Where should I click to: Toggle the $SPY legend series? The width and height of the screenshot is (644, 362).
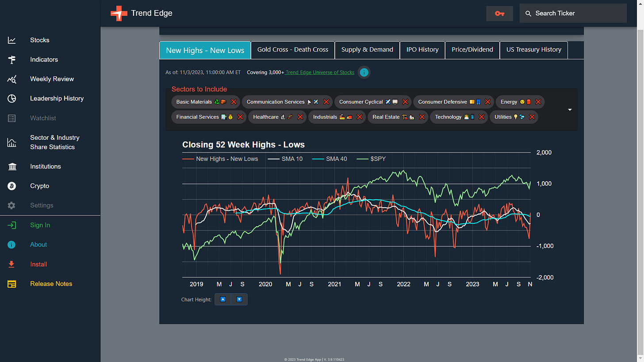point(371,159)
